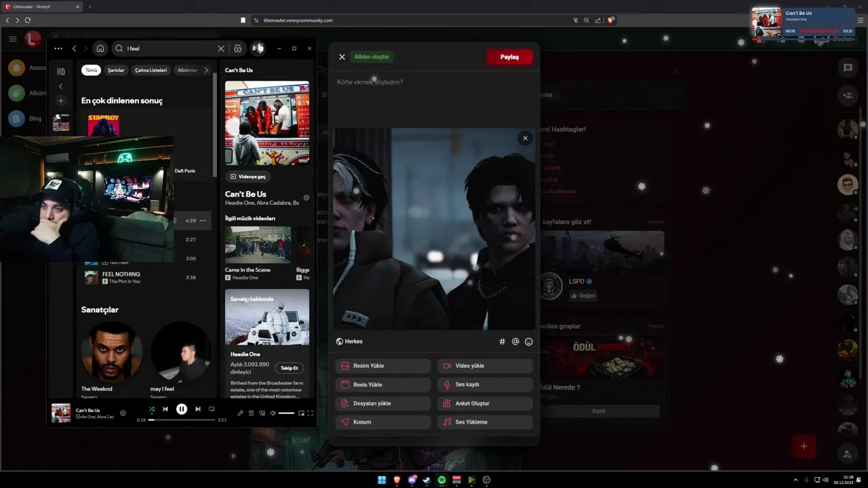The height and width of the screenshot is (488, 868).
Task: Click the browser address bar URL
Action: tap(298, 20)
